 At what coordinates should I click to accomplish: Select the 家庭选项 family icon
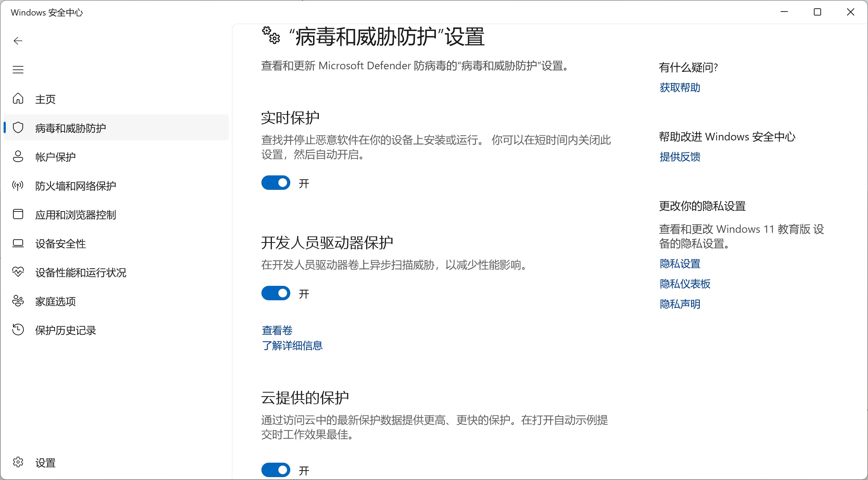click(18, 301)
